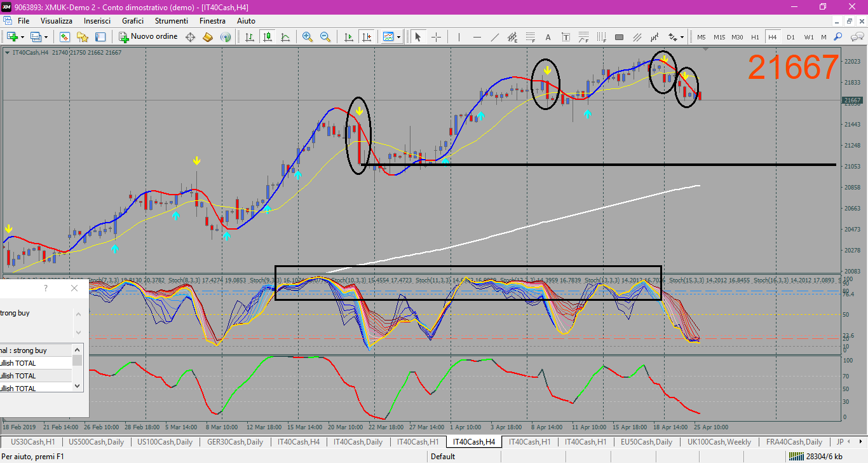Expand the arrows tool dropdown arrow
Viewport: 868px width, 463px height.
[x=682, y=37]
